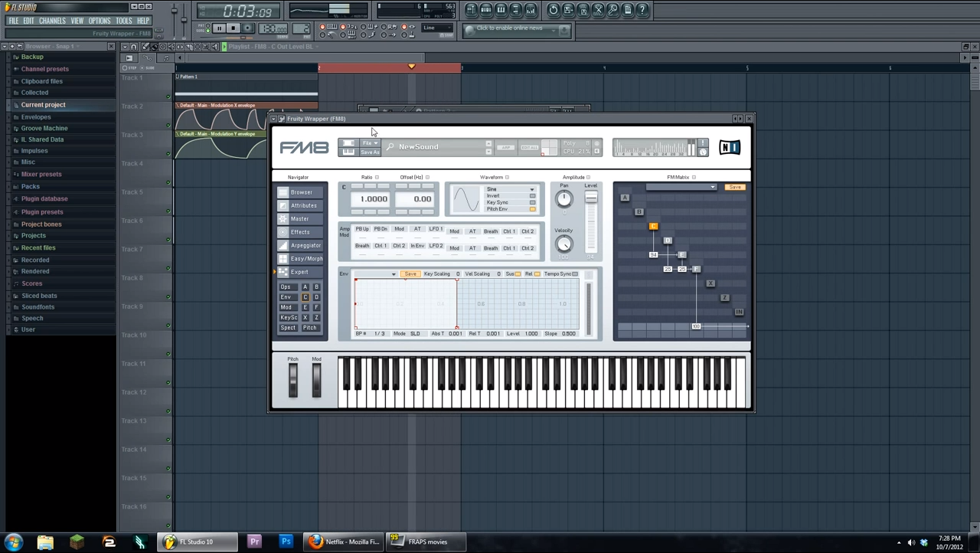The image size is (980, 553).
Task: Open the CHANNELS menu
Action: tap(52, 21)
